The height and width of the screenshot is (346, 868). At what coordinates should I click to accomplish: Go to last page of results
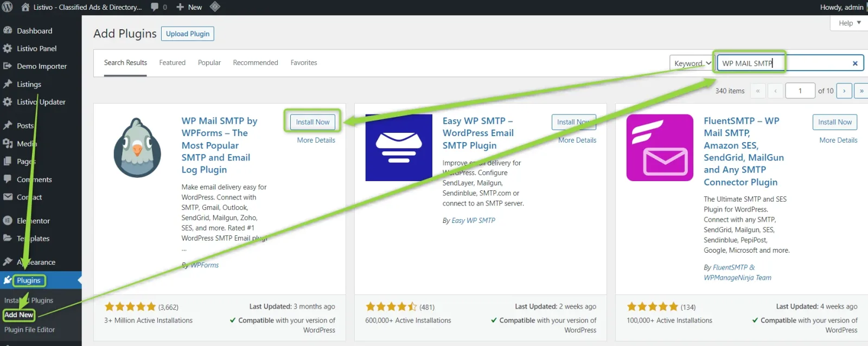point(861,91)
